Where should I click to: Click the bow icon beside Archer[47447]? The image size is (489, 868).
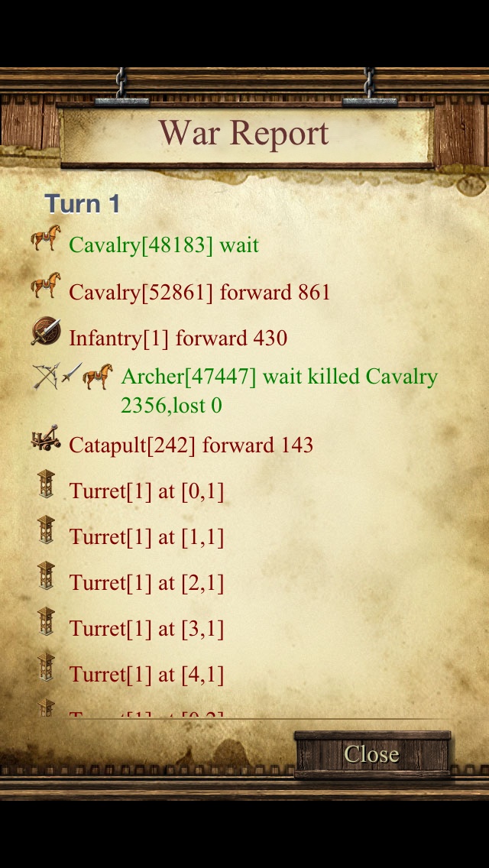tap(45, 377)
